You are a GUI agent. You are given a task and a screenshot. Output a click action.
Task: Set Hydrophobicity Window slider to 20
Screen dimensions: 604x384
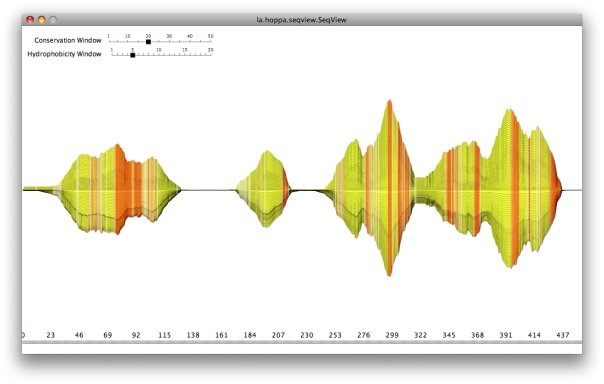[211, 55]
